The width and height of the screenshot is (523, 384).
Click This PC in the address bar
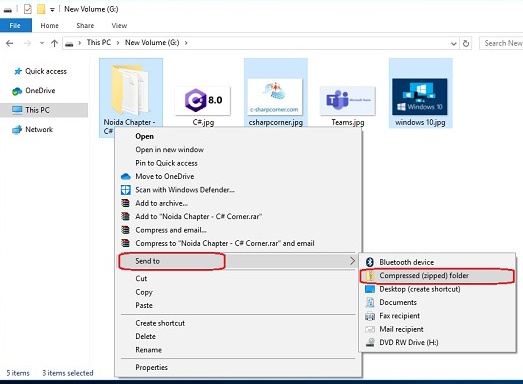(x=98, y=42)
